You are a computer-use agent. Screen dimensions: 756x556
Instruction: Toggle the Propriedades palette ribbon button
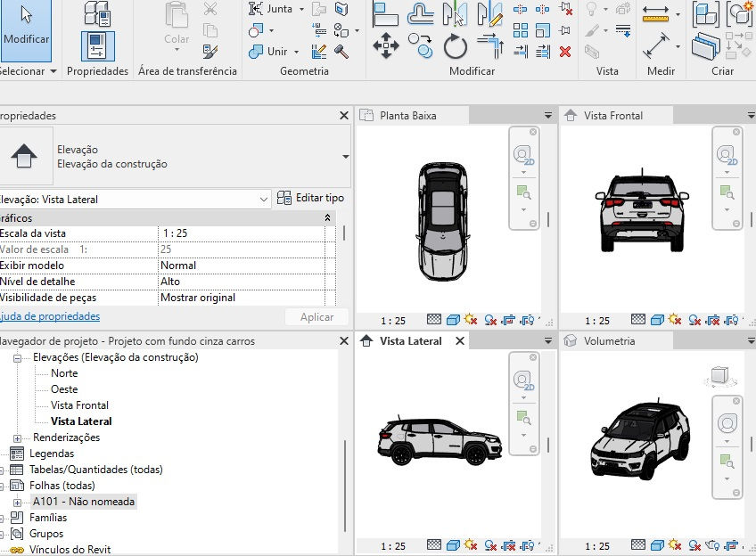pyautogui.click(x=98, y=46)
